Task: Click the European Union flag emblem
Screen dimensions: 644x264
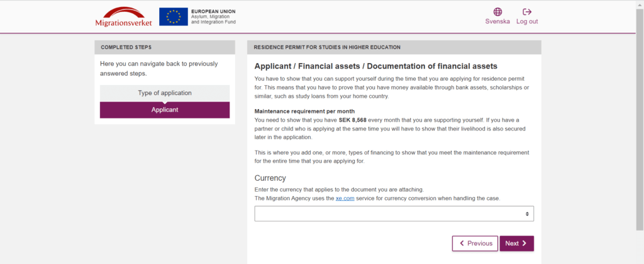Action: (x=174, y=16)
